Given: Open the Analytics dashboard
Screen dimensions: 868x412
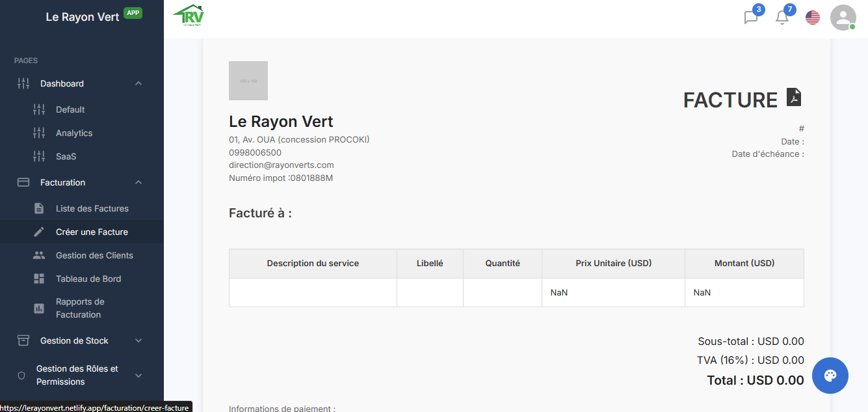Looking at the screenshot, I should (74, 133).
